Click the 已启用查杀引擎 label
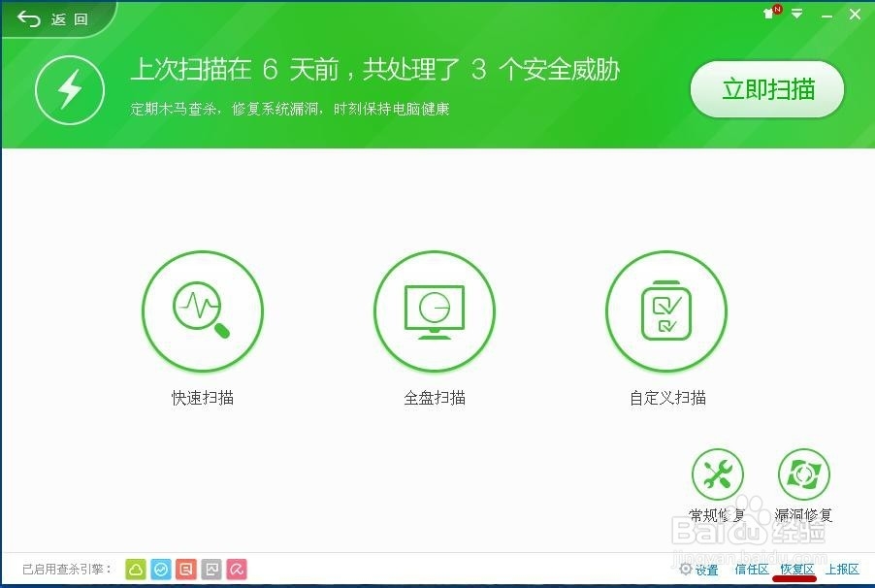Image resolution: width=875 pixels, height=588 pixels. click(x=66, y=569)
